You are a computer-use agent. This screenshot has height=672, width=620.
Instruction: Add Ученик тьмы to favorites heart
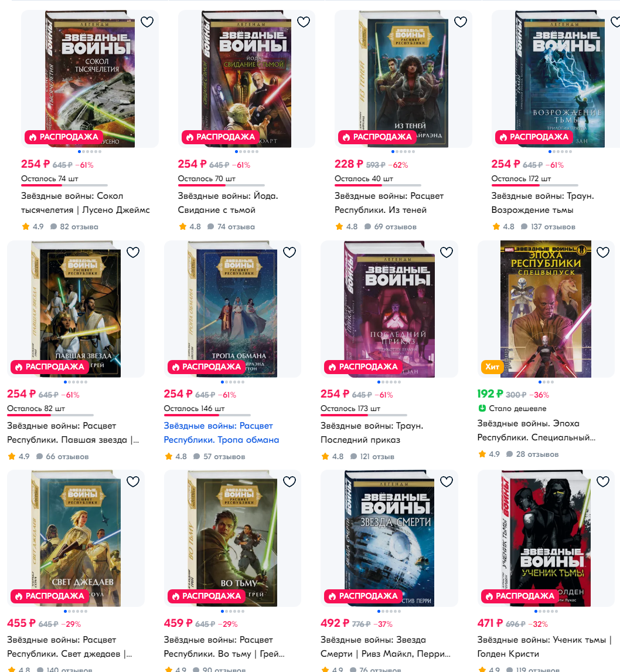pyautogui.click(x=603, y=481)
